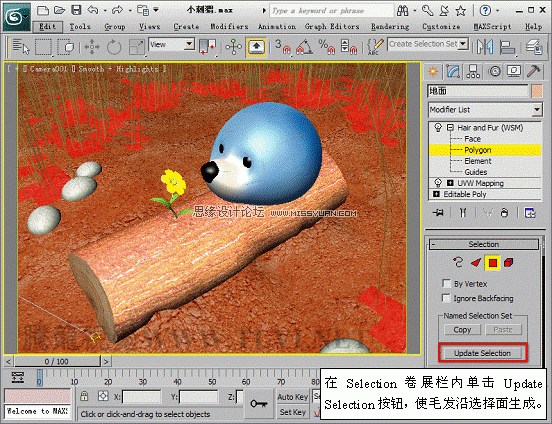Select Guides selection icon in rollout

pyautogui.click(x=458, y=262)
